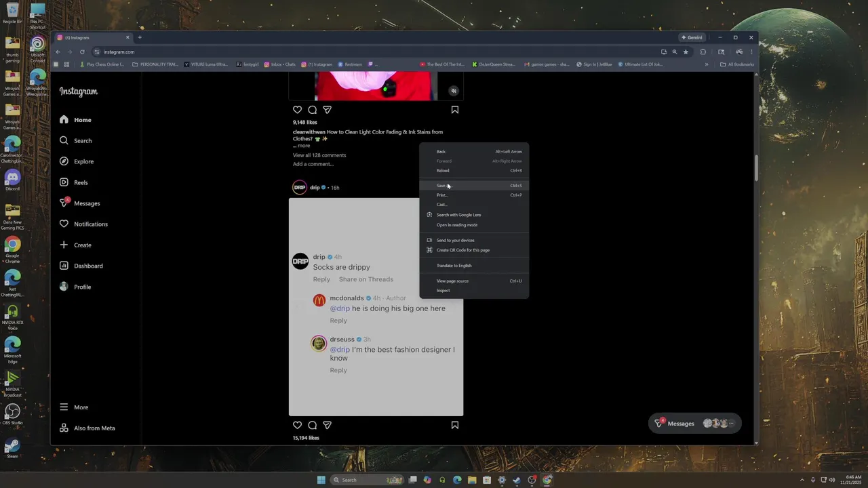Show hidden system tray icons

pos(802,480)
